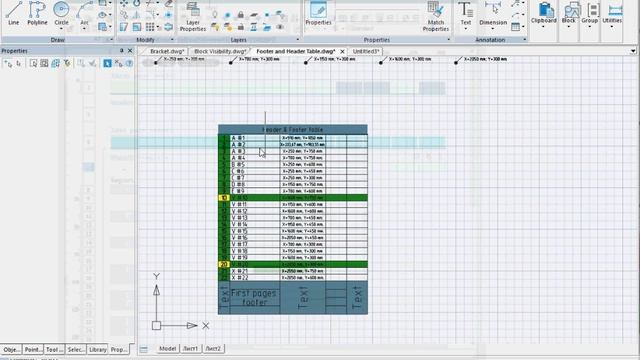
Task: Click the layer lock padlock icon
Action: tap(241, 15)
